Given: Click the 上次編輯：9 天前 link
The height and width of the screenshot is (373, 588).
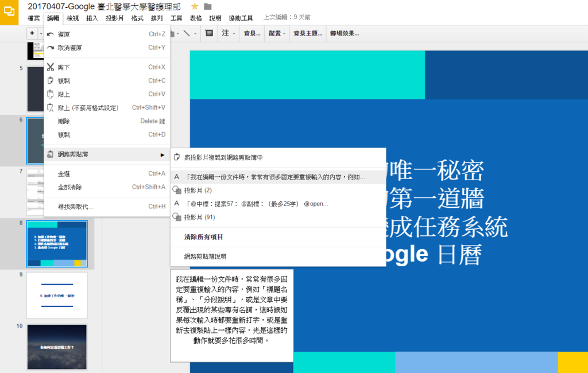Looking at the screenshot, I should 287,17.
